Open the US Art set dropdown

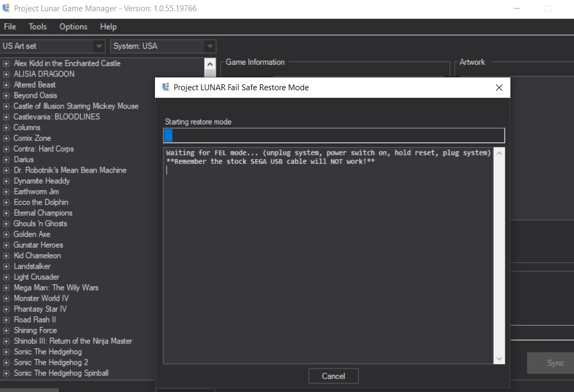point(99,46)
